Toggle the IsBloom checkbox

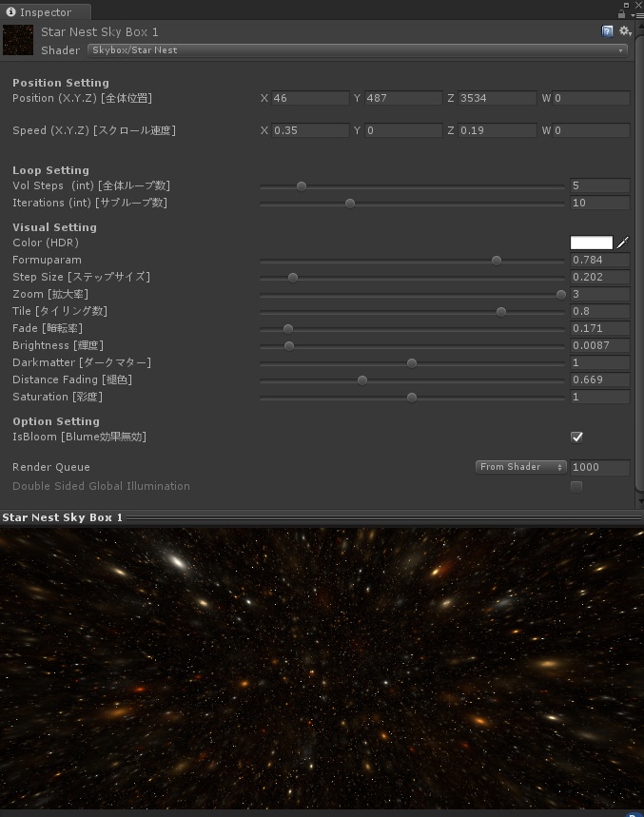click(x=576, y=437)
